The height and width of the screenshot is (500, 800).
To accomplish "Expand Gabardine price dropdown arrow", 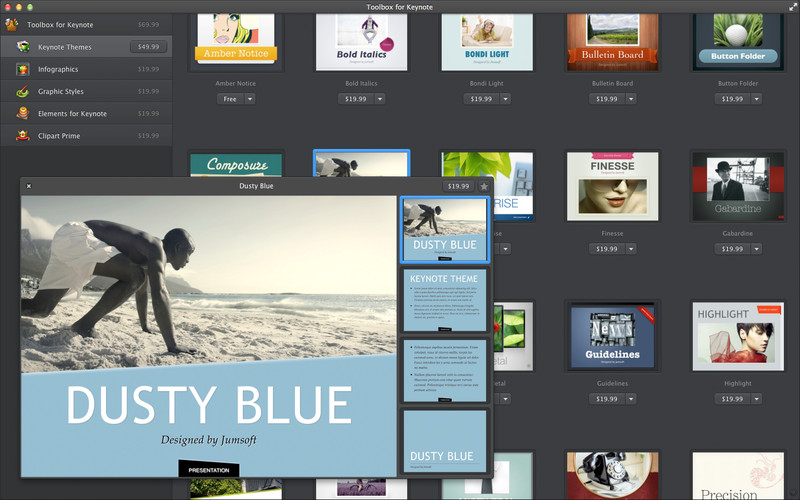I will [757, 249].
